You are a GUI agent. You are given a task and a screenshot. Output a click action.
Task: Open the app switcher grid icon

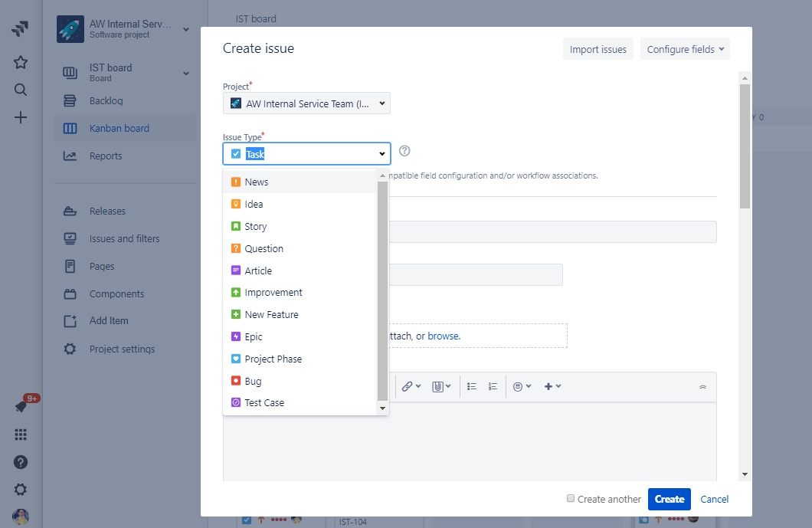point(20,434)
